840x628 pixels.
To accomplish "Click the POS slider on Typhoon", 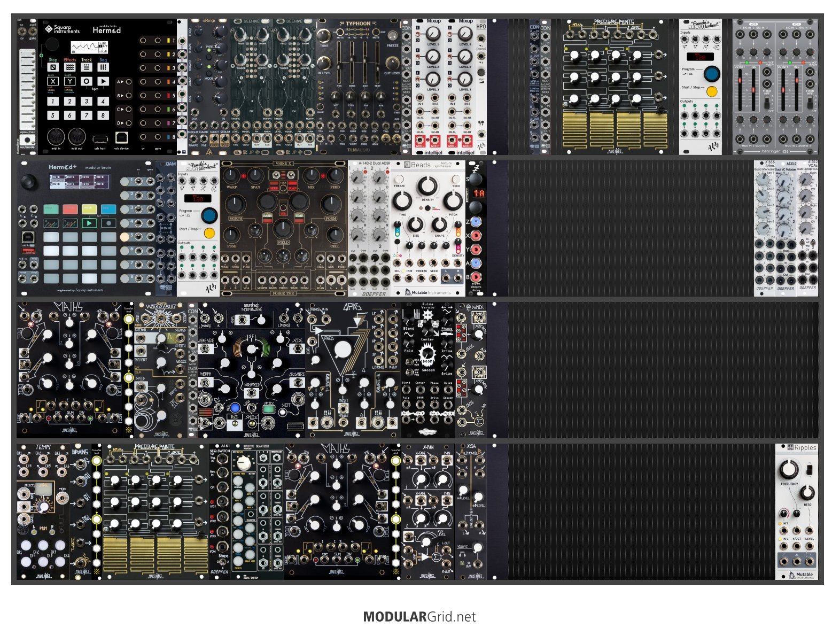I will (339, 61).
